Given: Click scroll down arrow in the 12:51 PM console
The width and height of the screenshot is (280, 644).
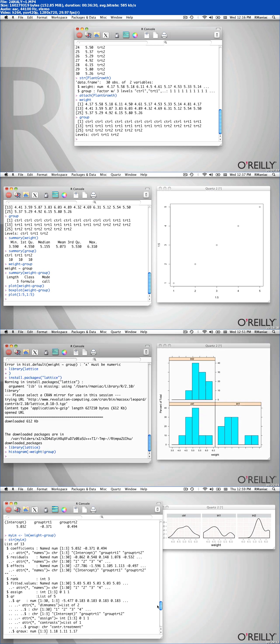Looking at the screenshot, I should pos(150,456).
